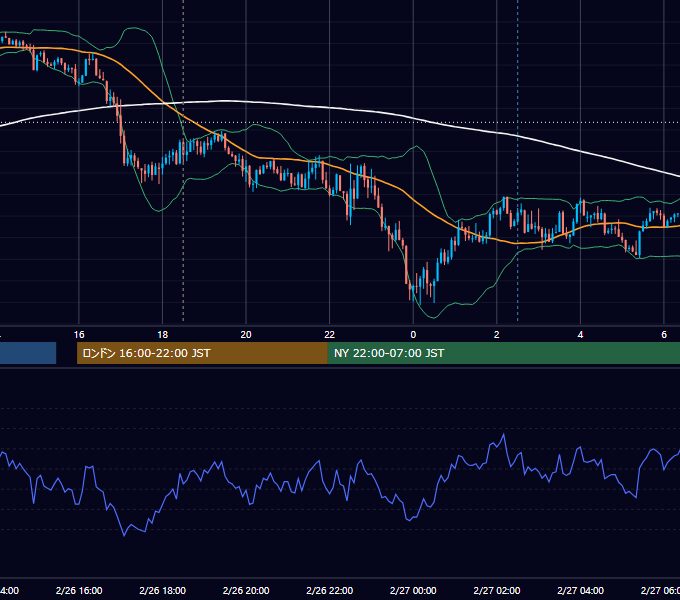Click the '2' hour label on price chart axis
The width and height of the screenshot is (680, 600).
point(497,335)
